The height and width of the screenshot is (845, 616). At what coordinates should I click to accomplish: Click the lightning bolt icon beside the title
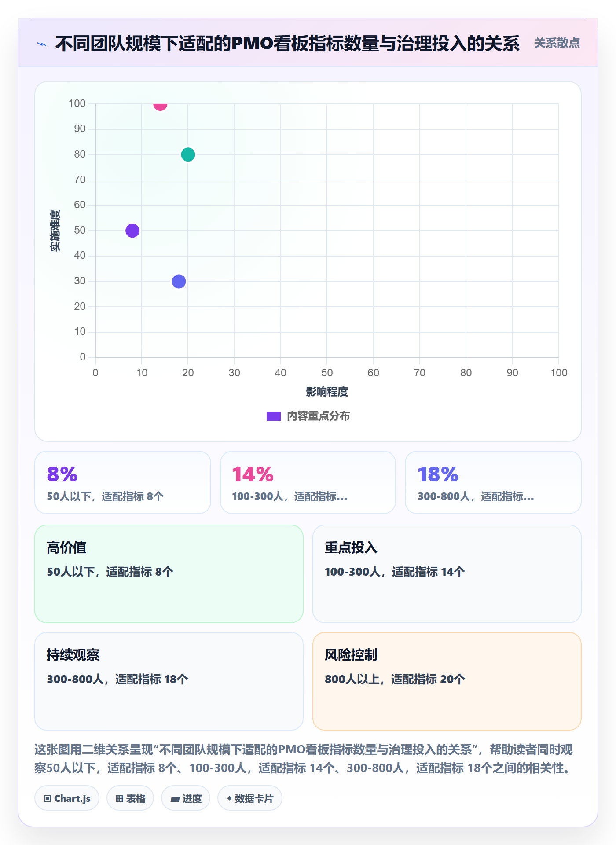tap(42, 44)
